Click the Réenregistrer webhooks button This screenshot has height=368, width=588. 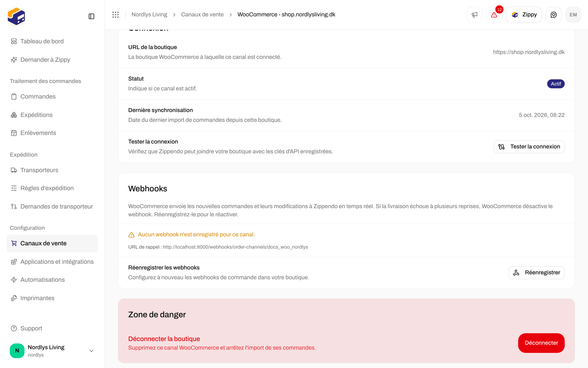click(536, 273)
